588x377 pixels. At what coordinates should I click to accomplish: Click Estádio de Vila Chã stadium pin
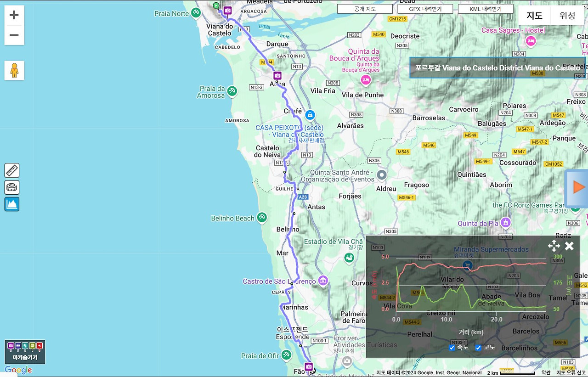point(349,258)
